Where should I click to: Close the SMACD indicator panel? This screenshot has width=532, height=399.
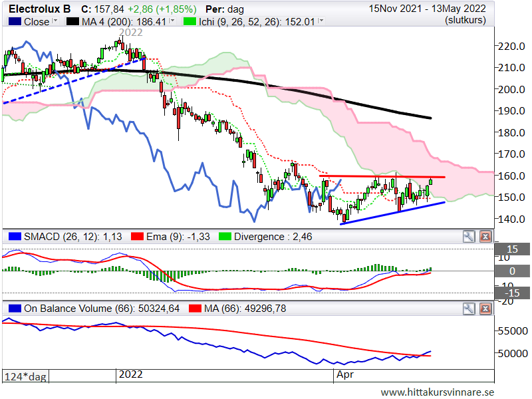point(485,237)
